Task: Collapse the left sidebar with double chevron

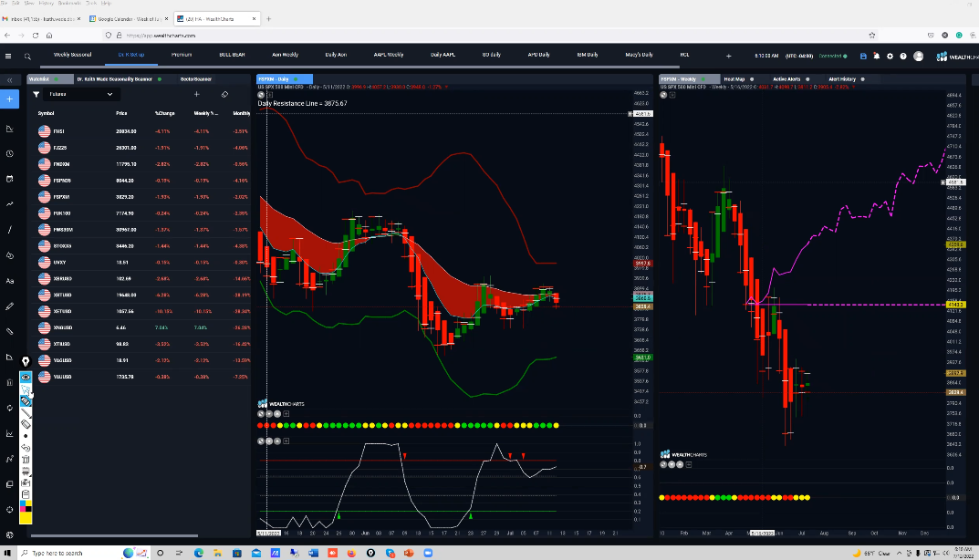Action: 9,80
